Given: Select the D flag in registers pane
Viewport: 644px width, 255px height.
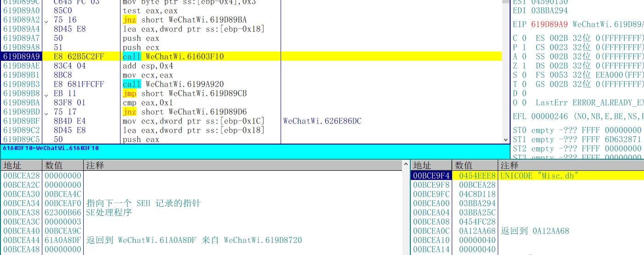Looking at the screenshot, I should coord(519,93).
